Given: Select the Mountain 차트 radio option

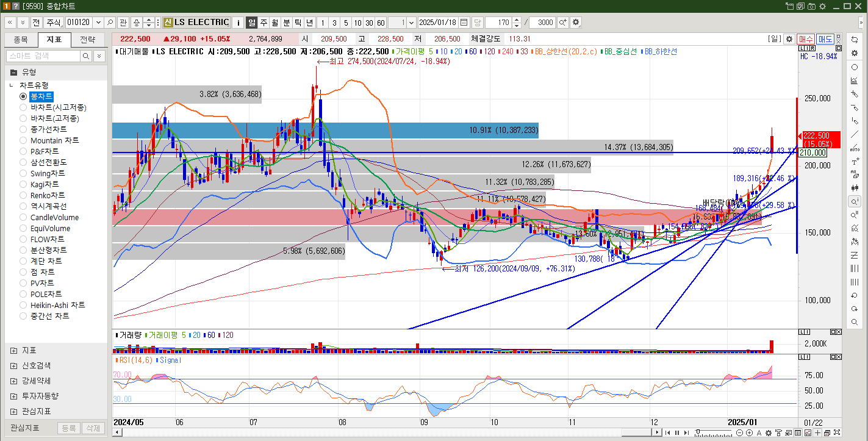Looking at the screenshot, I should (x=23, y=140).
